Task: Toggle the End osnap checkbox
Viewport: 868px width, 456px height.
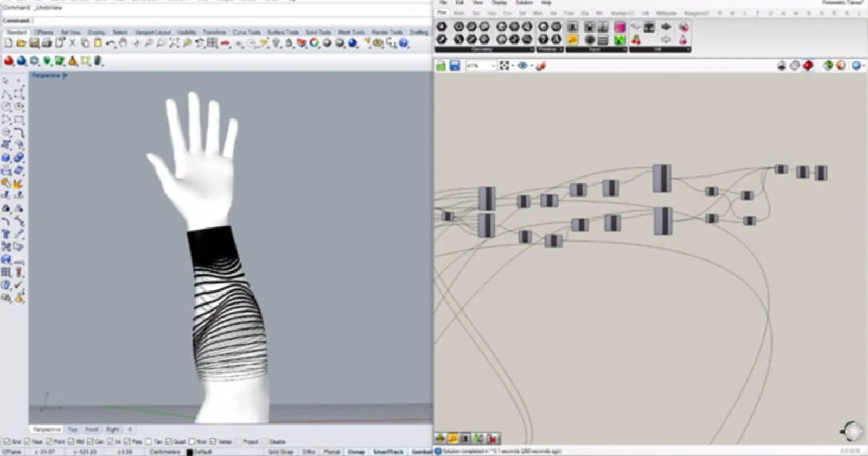Action: 7,442
